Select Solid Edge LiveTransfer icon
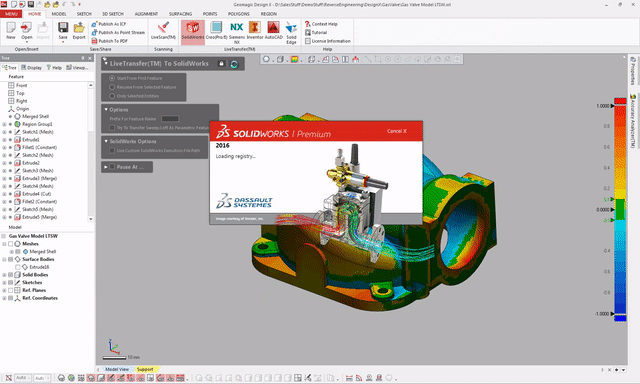640x384 pixels. click(x=291, y=32)
